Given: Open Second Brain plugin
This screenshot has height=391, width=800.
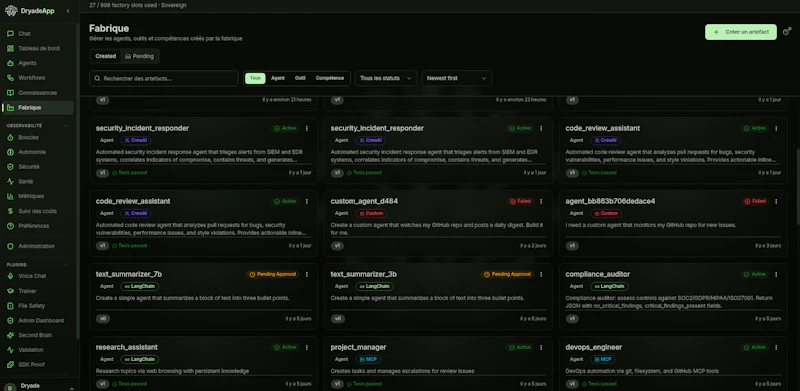Looking at the screenshot, I should tap(38, 335).
